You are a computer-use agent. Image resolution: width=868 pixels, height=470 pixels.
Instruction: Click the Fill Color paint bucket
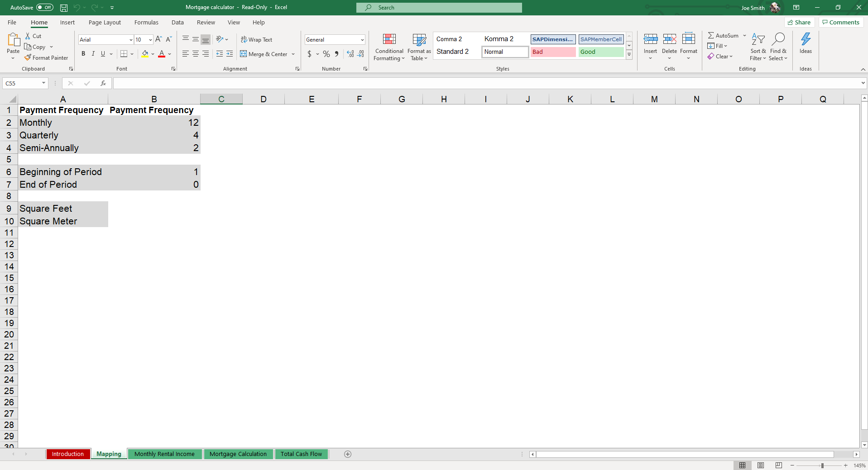pos(145,54)
